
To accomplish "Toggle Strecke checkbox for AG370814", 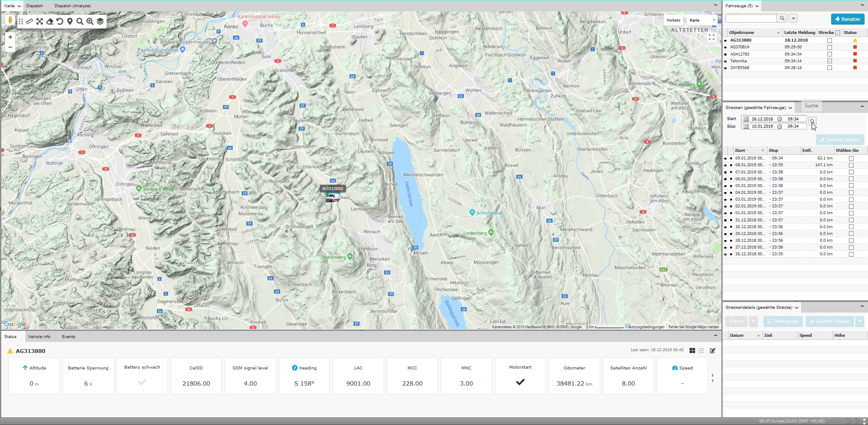I will pyautogui.click(x=829, y=48).
